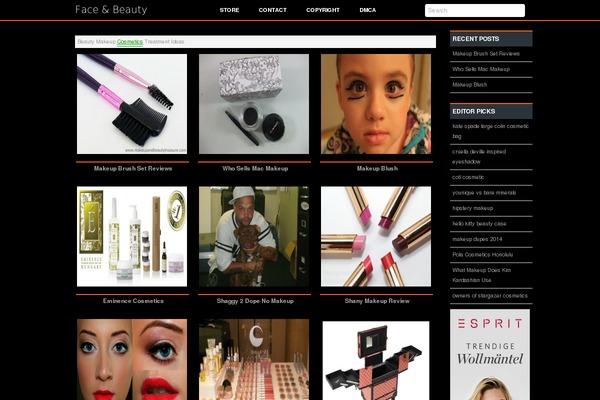Open Makeup Brush Set Reviews in Recent Posts

(486, 54)
